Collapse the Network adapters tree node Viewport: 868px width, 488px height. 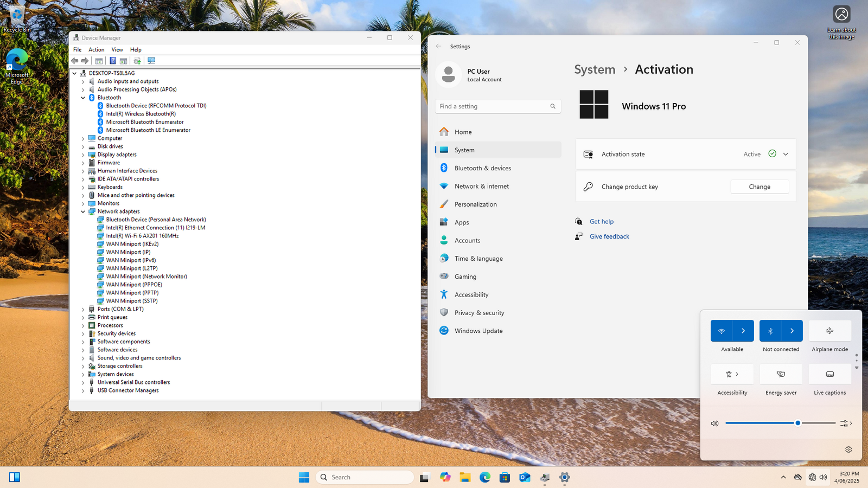pos(83,211)
